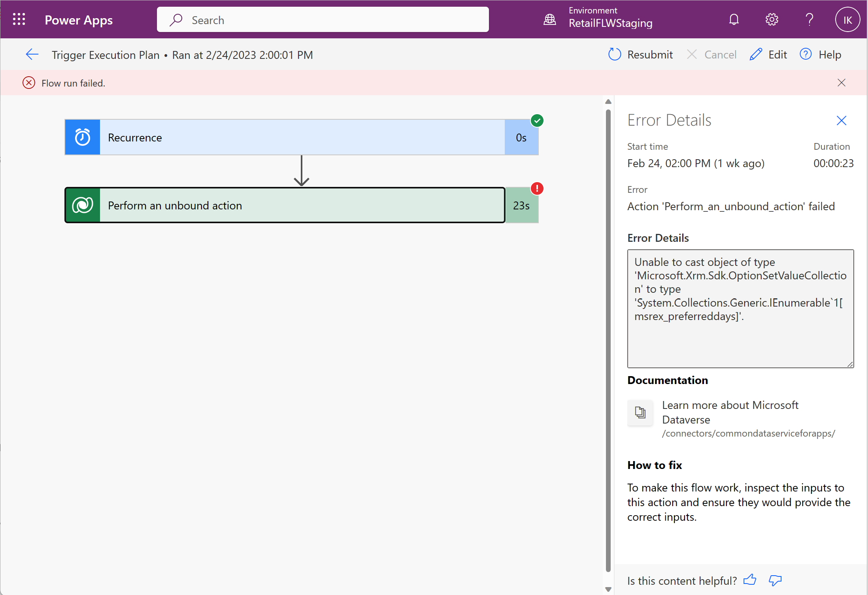Dismiss the flow run failed banner
868x595 pixels.
[x=842, y=82]
